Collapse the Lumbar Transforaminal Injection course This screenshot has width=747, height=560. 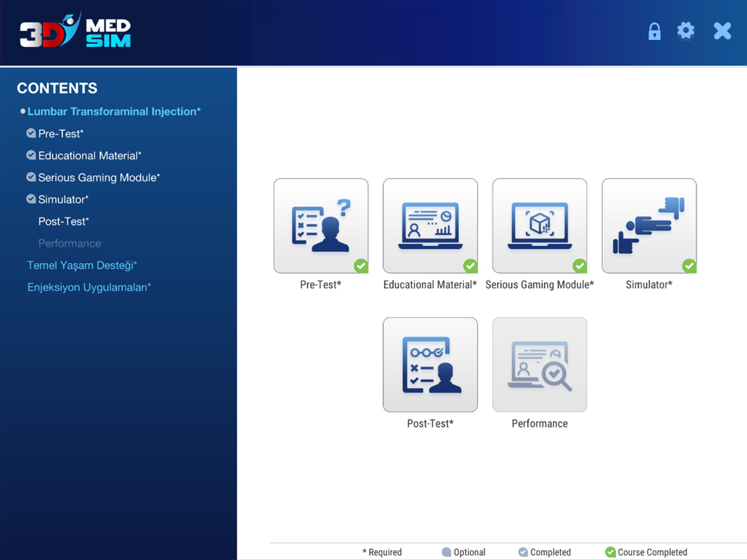click(x=113, y=111)
